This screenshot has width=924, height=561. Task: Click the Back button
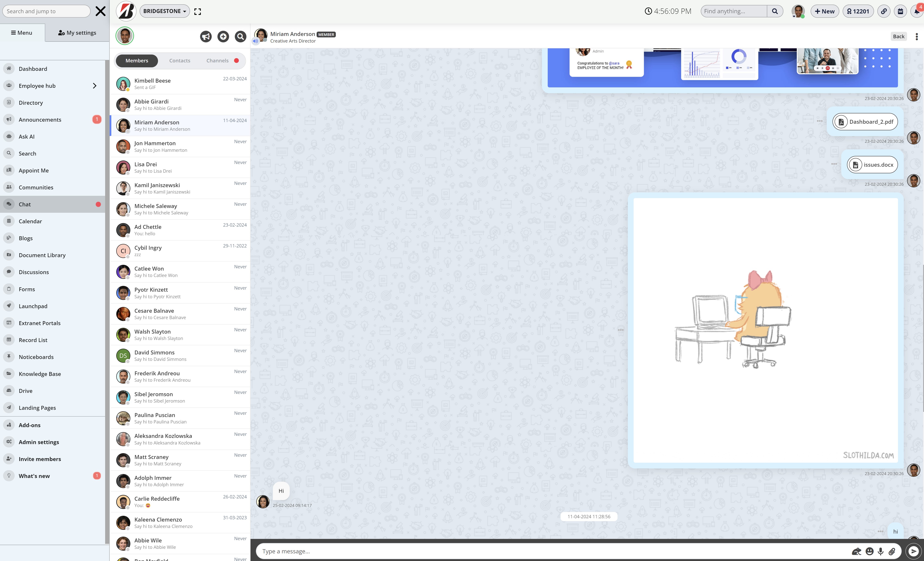pyautogui.click(x=899, y=36)
